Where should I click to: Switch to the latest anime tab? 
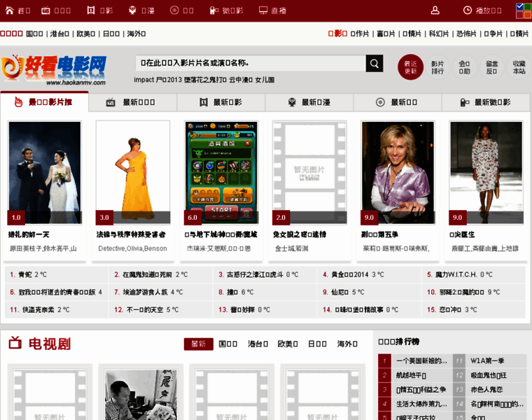point(309,102)
